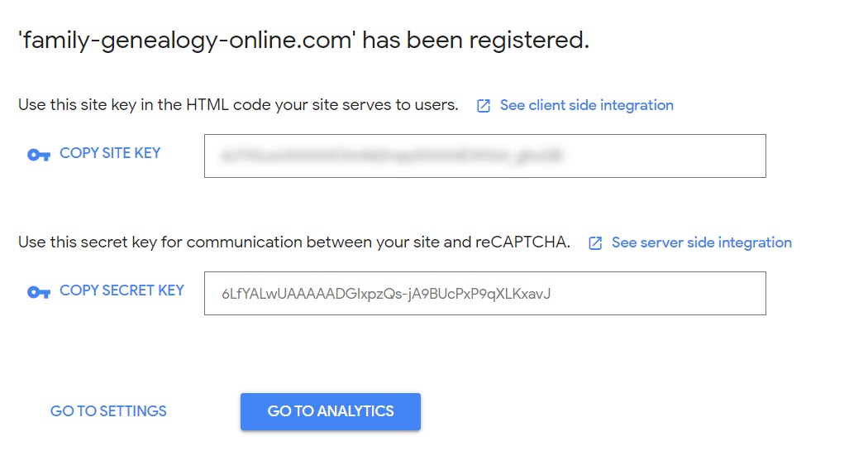
Task: Click 'Use this site key' instruction text
Action: tap(238, 105)
